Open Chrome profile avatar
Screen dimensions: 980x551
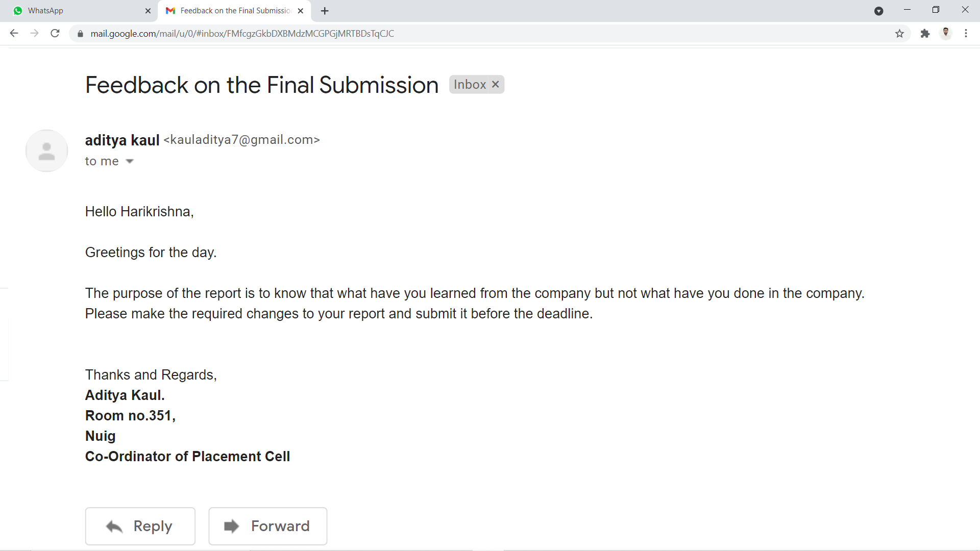[x=946, y=33]
